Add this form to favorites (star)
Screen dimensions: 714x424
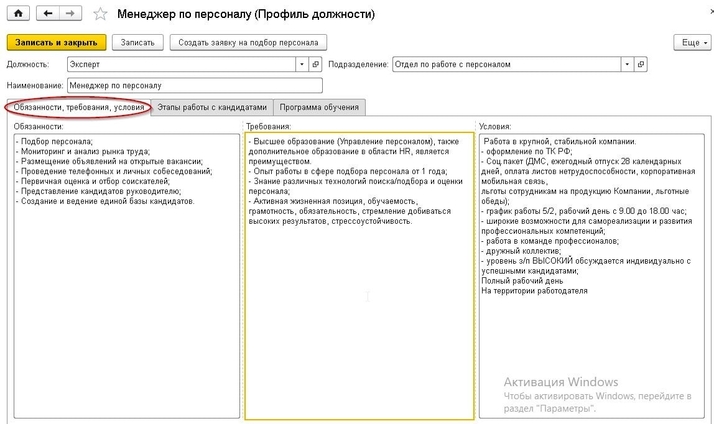[x=100, y=15]
